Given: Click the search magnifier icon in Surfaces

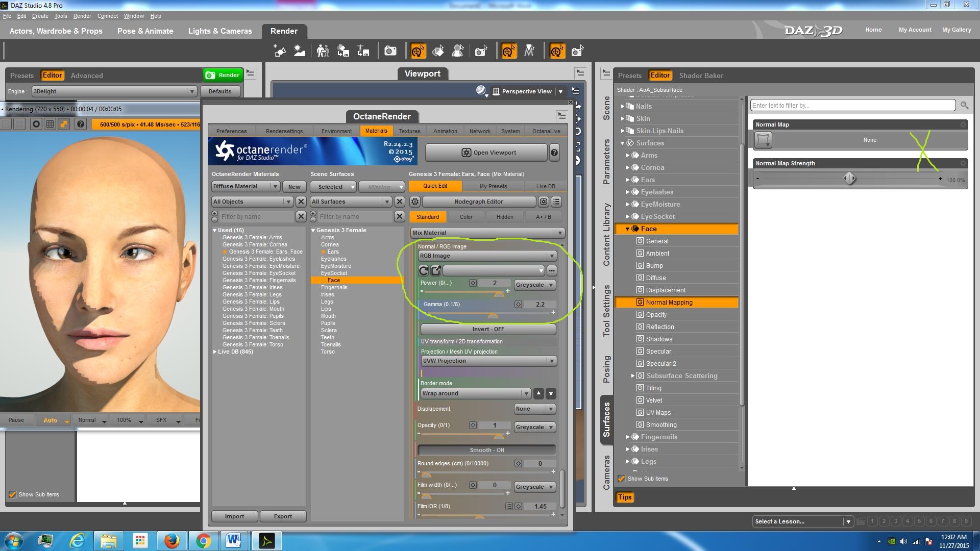Looking at the screenshot, I should coord(964,105).
